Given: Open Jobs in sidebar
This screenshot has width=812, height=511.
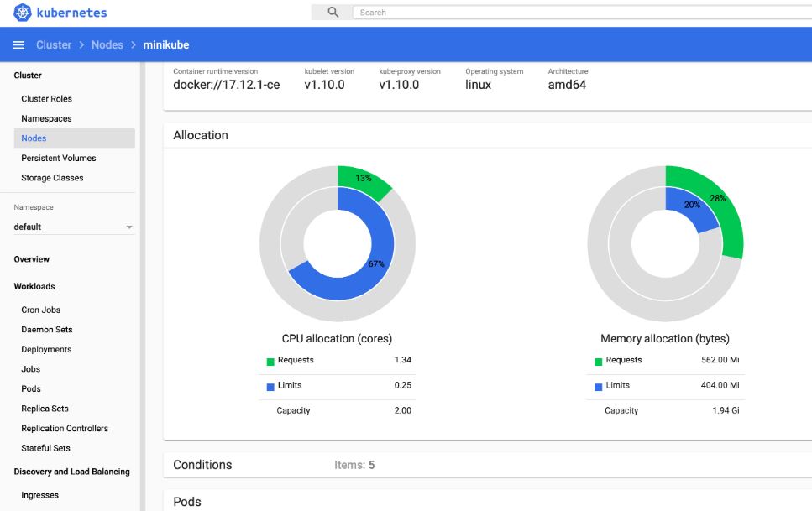Looking at the screenshot, I should click(30, 369).
